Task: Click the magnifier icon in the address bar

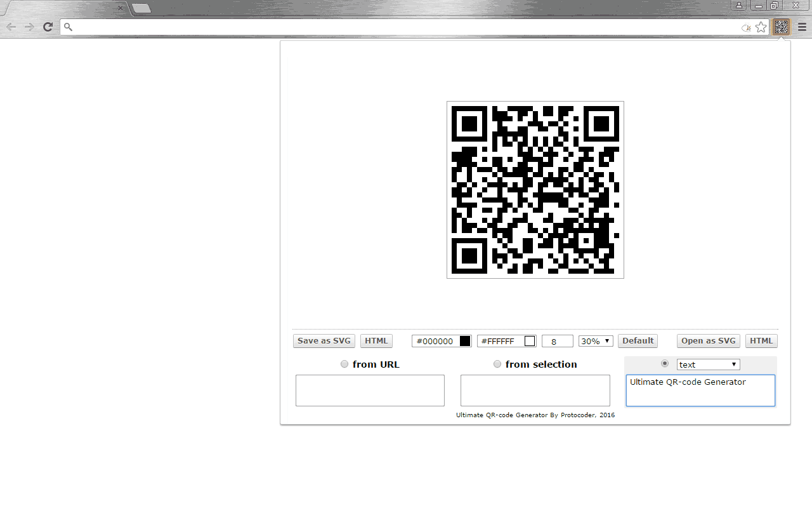Action: [x=69, y=27]
